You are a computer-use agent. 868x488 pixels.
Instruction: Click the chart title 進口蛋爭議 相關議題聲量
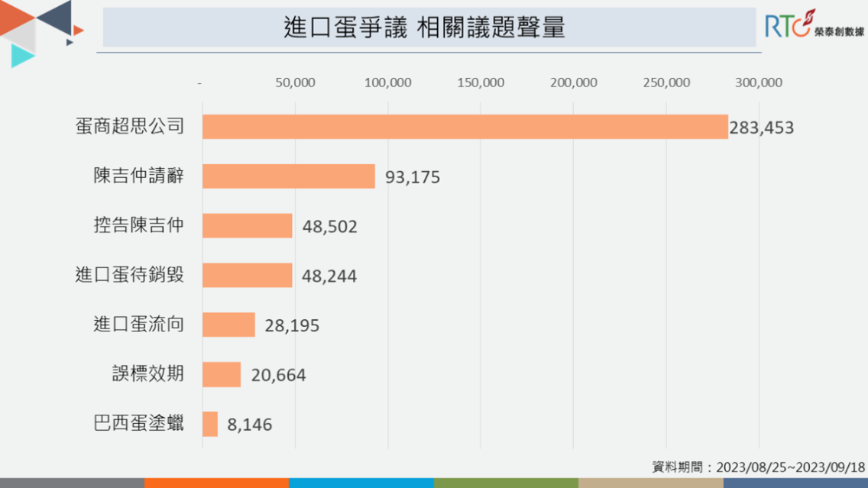click(x=424, y=28)
